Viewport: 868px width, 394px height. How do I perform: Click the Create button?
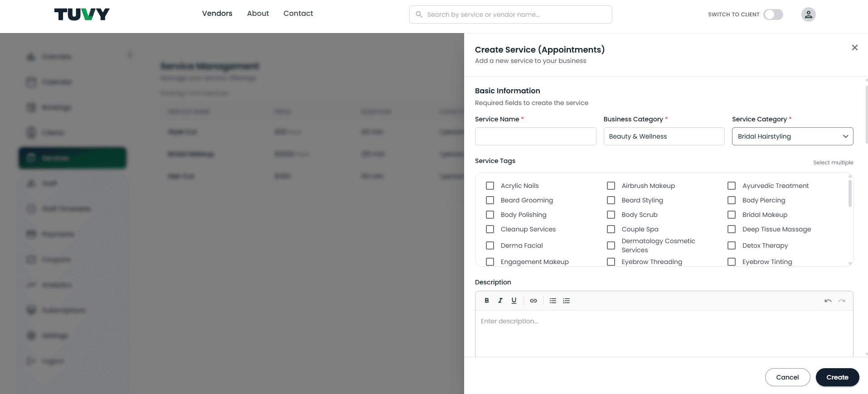[837, 377]
